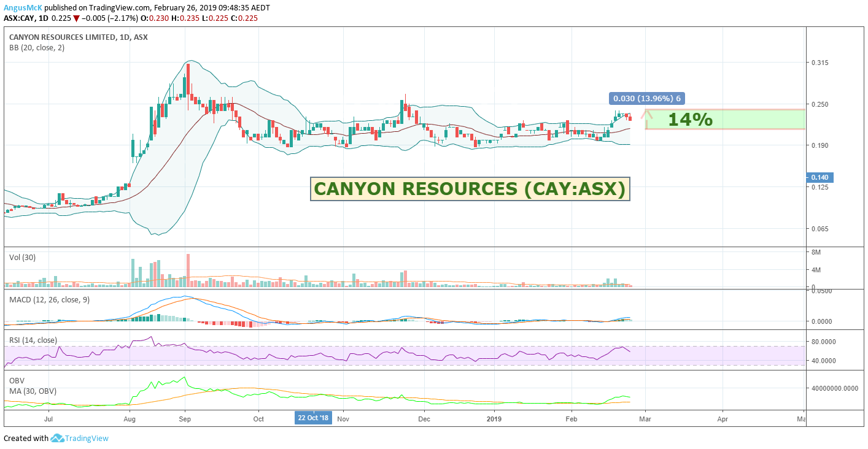Viewport: 868px width, 449px height.
Task: Click the AngusMcK author name
Action: (23, 8)
